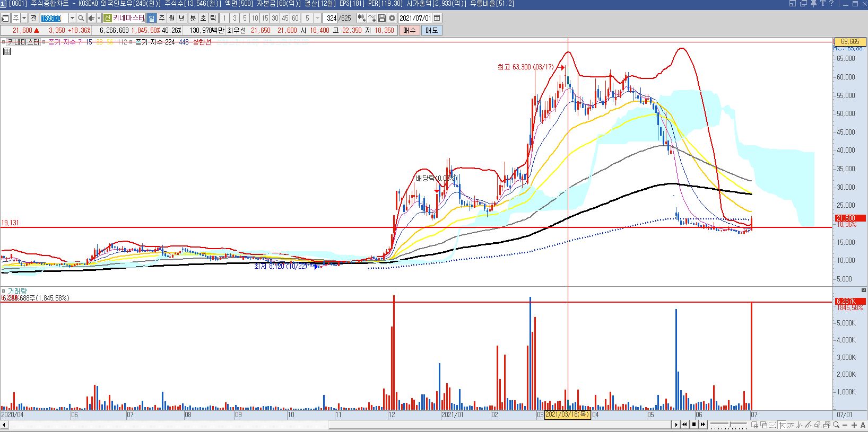Open the stock code dropdown arrow
Viewport: 868px width, 432px height.
click(x=72, y=18)
